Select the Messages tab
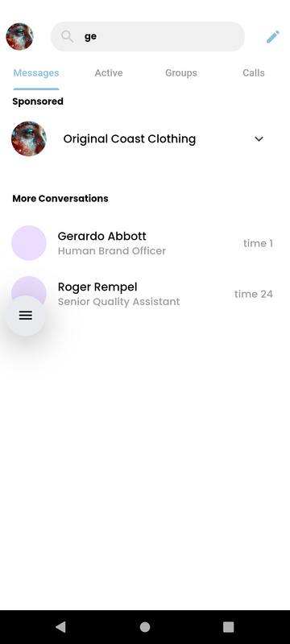 click(x=36, y=73)
